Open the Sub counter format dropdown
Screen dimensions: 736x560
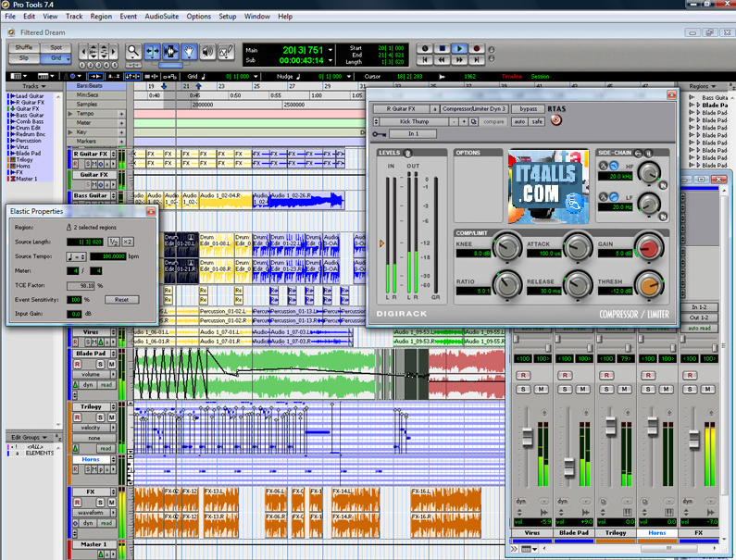[x=331, y=60]
